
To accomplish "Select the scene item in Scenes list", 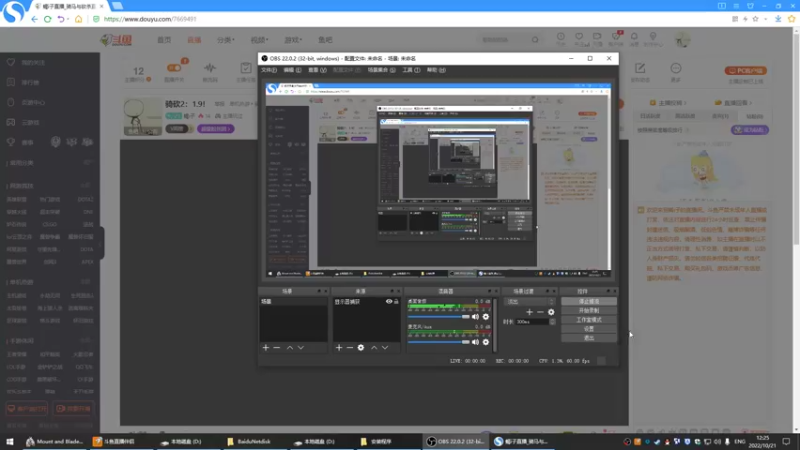I will coord(293,302).
